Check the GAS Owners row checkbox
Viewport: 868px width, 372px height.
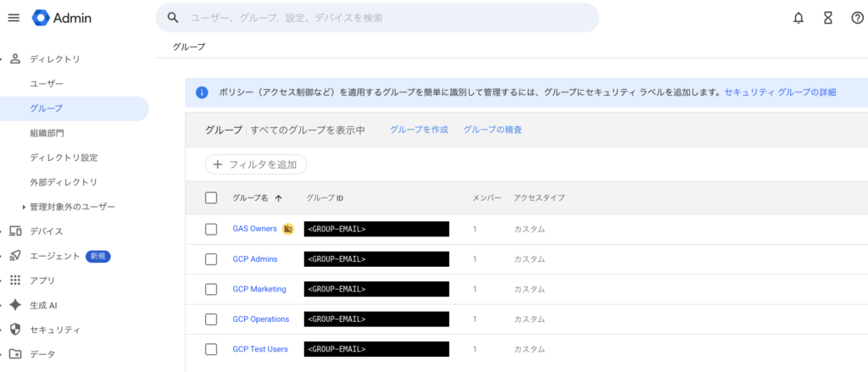pos(211,229)
